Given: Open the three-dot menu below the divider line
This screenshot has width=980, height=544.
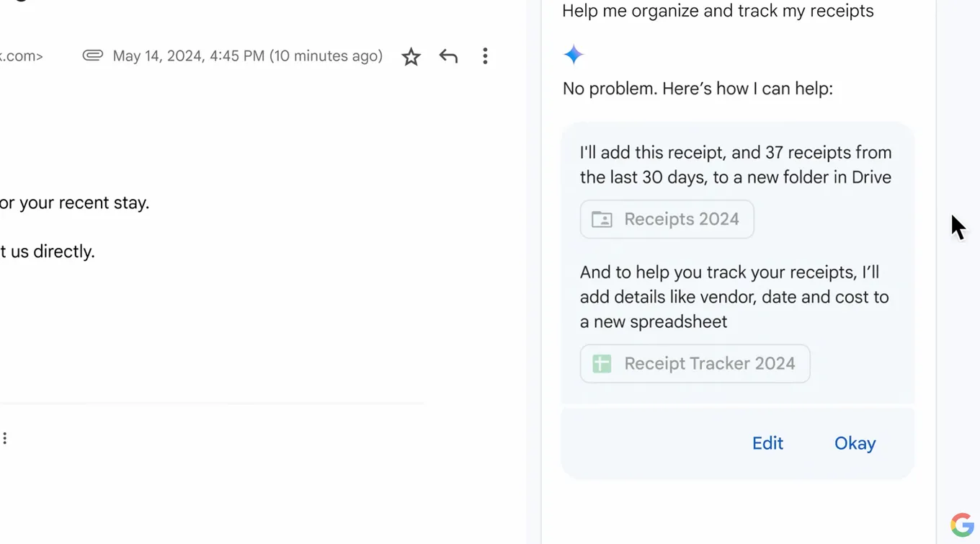Looking at the screenshot, I should [x=5, y=438].
